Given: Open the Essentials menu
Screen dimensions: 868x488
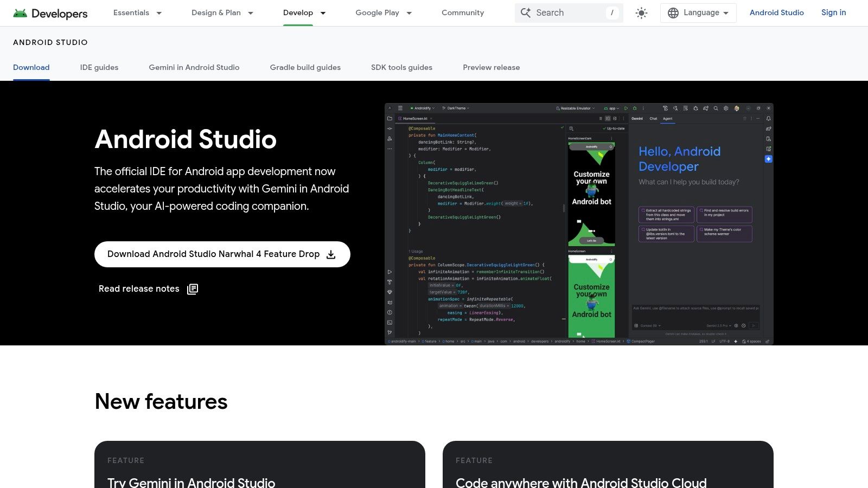Looking at the screenshot, I should point(132,12).
